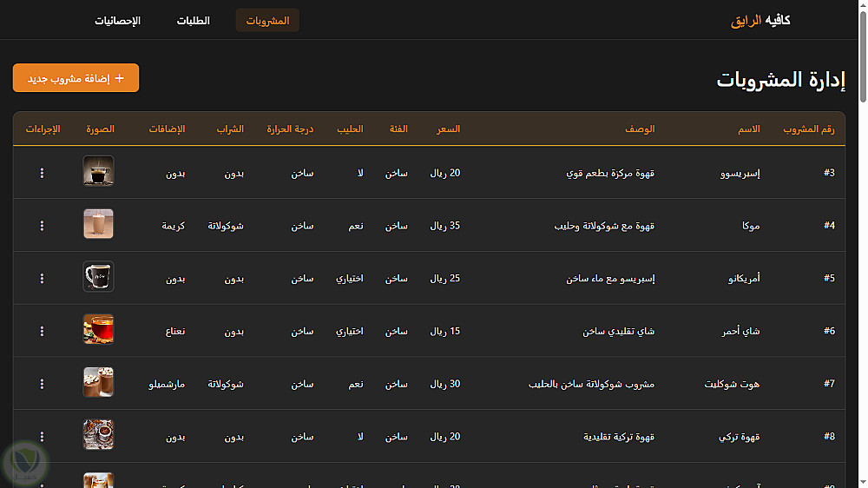Click the 30 ريال price cell

coord(445,384)
